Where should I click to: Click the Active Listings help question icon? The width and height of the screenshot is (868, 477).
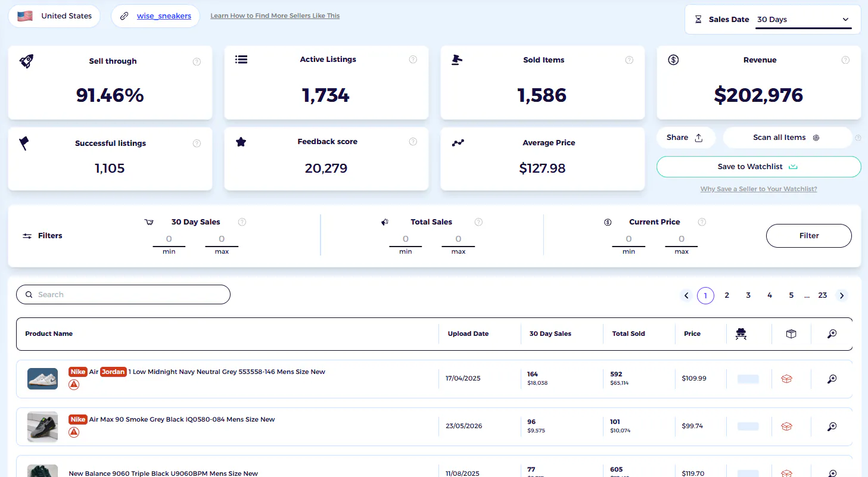pos(413,60)
